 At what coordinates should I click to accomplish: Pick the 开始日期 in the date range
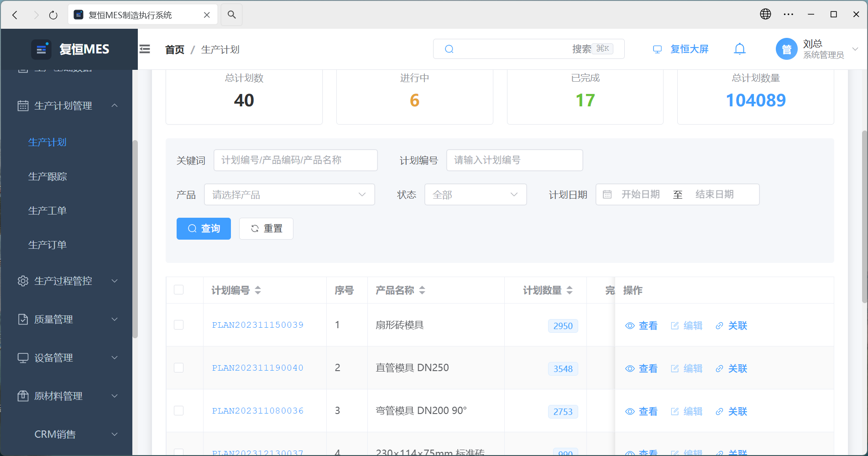coord(640,194)
